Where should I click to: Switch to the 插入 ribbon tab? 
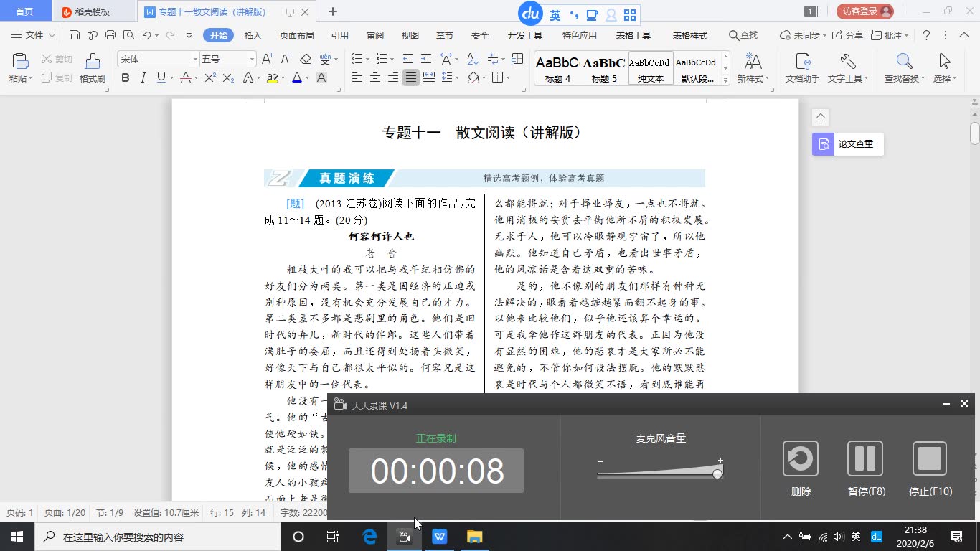tap(253, 35)
